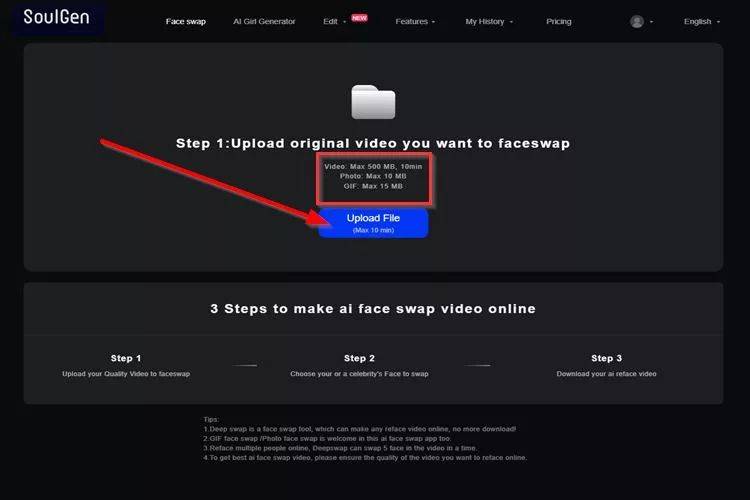The height and width of the screenshot is (500, 750).
Task: Expand the Edit dropdown menu
Action: click(x=334, y=22)
